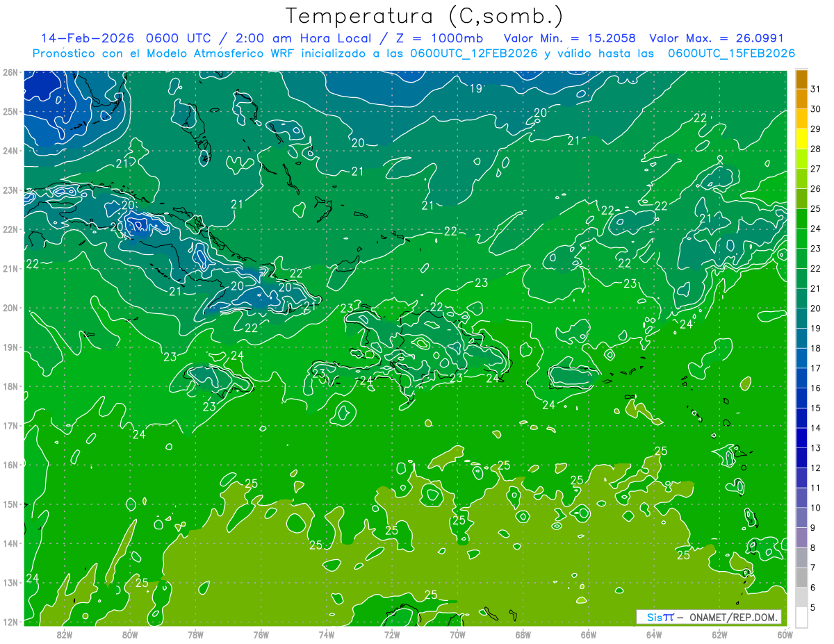Click the latitude axis label "15N"
Viewport: 834px width, 644px height.
pyautogui.click(x=10, y=504)
